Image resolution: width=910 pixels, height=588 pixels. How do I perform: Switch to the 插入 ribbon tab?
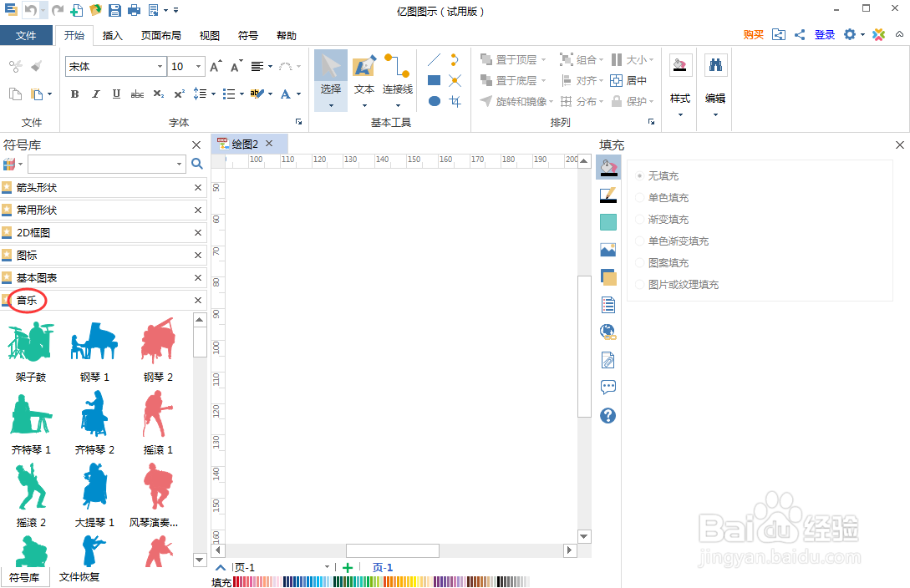click(113, 35)
